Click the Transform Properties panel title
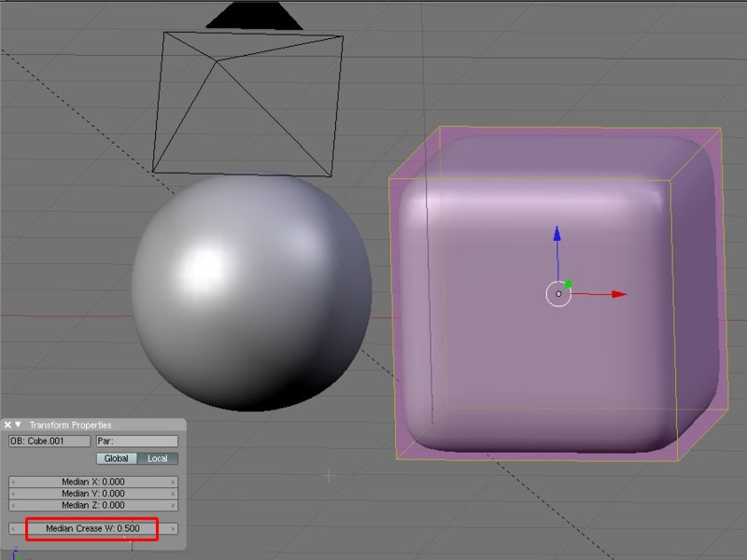 [x=71, y=425]
